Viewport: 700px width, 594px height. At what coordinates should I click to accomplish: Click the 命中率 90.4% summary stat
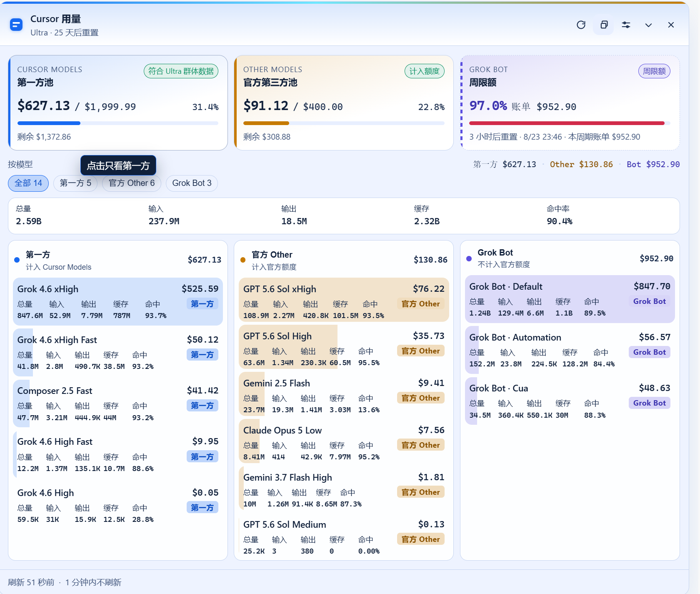click(560, 215)
